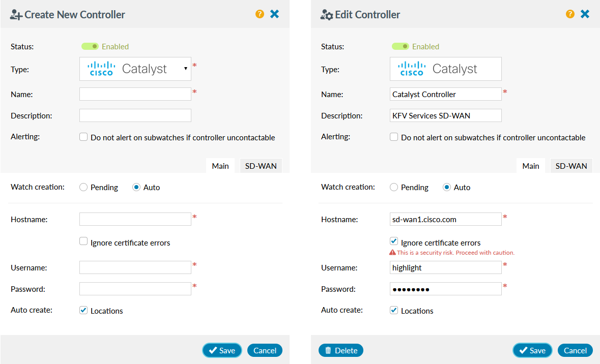The image size is (600, 364).
Task: Close the Edit Controller dialog
Action: (584, 14)
